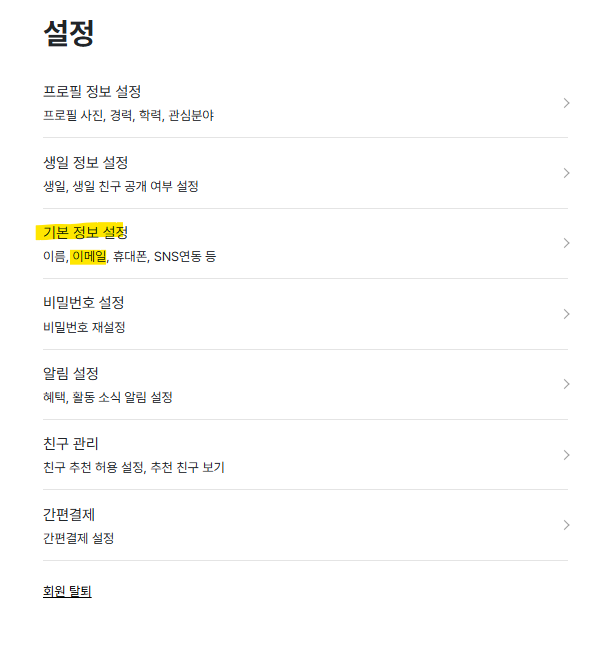Click the 회원 탈퇴 link

[x=67, y=591]
